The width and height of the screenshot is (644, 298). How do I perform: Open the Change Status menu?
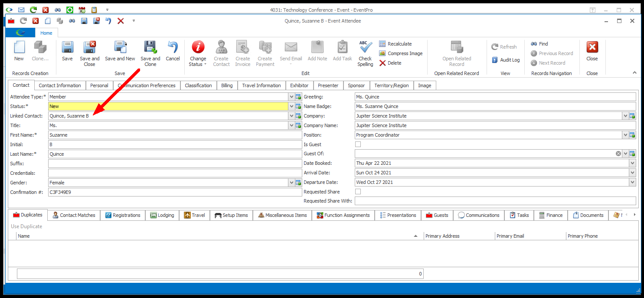pos(198,54)
